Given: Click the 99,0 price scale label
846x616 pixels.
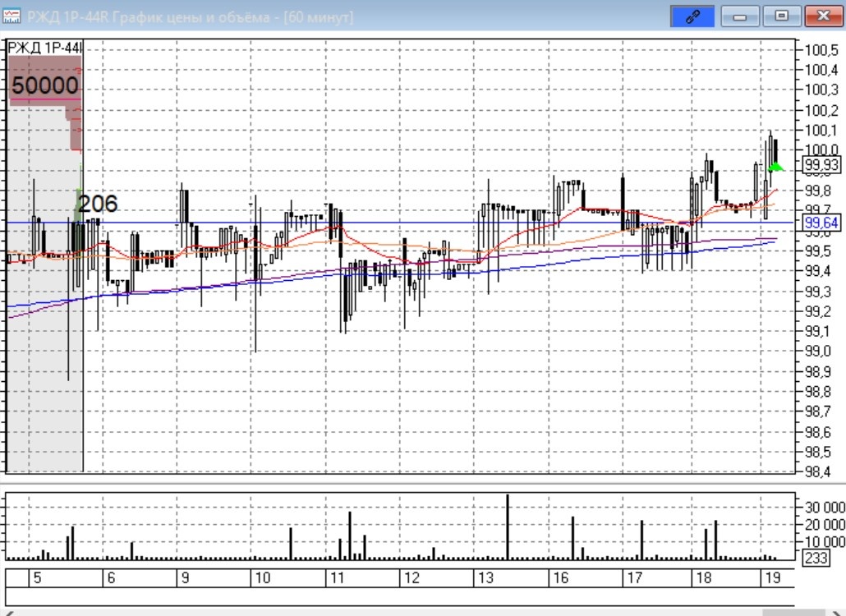Looking at the screenshot, I should [x=818, y=352].
